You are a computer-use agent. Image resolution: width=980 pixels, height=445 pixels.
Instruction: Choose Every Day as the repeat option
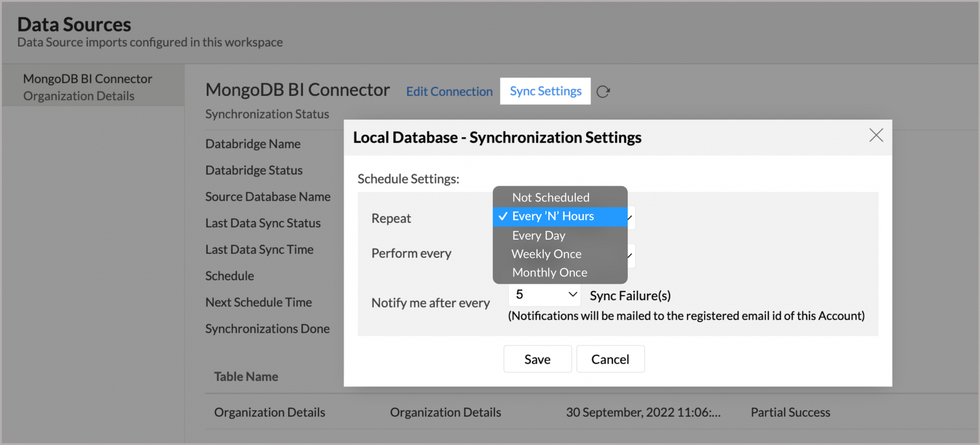pyautogui.click(x=538, y=235)
